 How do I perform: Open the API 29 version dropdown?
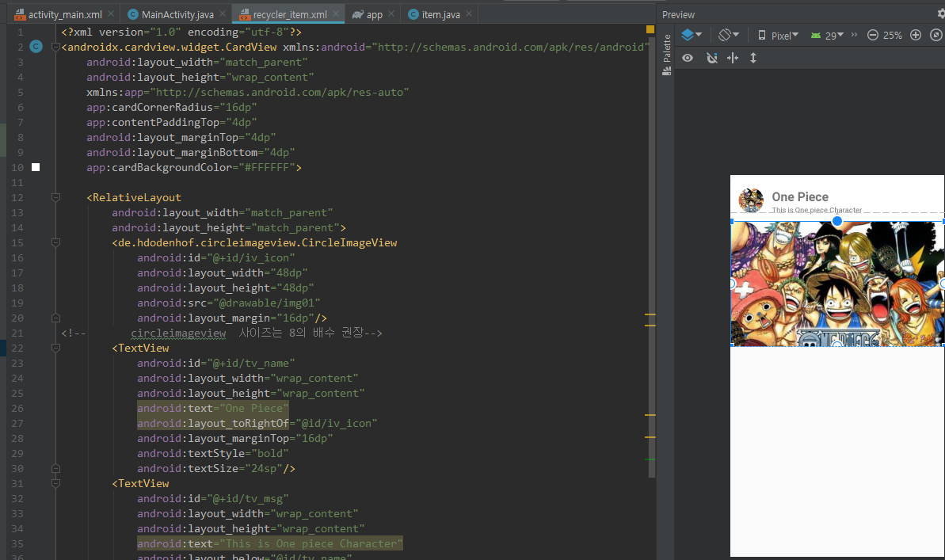tap(827, 36)
